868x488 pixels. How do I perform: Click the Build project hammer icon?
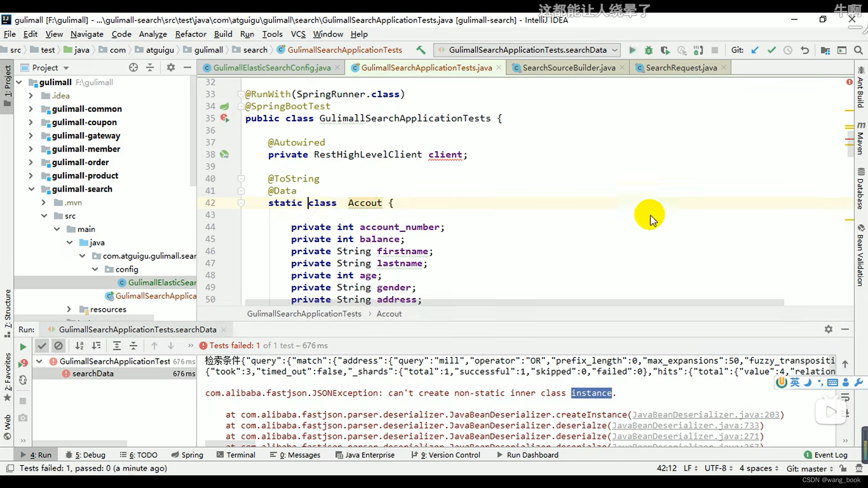click(421, 50)
